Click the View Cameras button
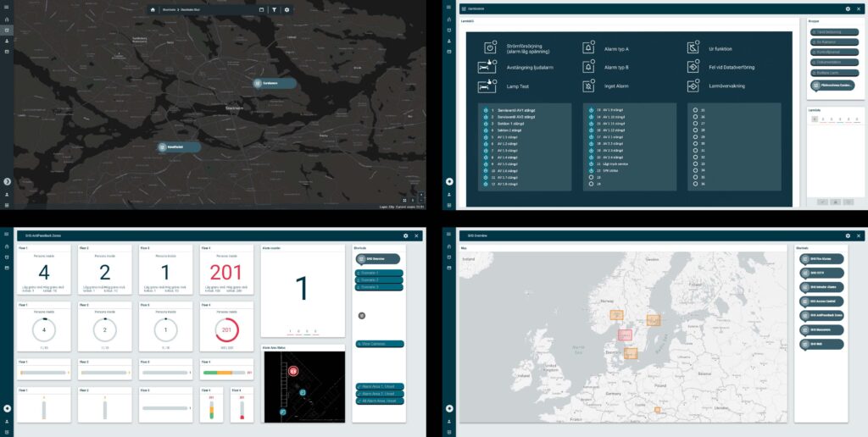The image size is (868, 437). pyautogui.click(x=378, y=344)
